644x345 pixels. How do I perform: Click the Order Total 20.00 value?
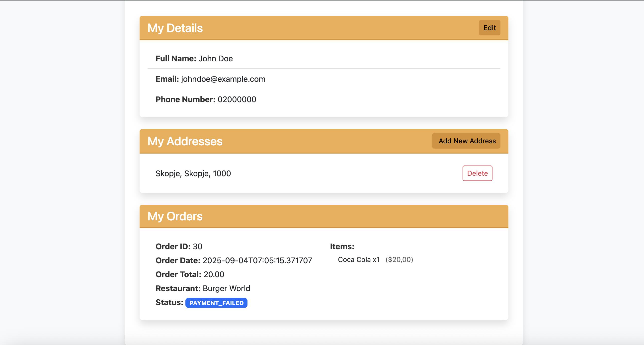(x=214, y=274)
